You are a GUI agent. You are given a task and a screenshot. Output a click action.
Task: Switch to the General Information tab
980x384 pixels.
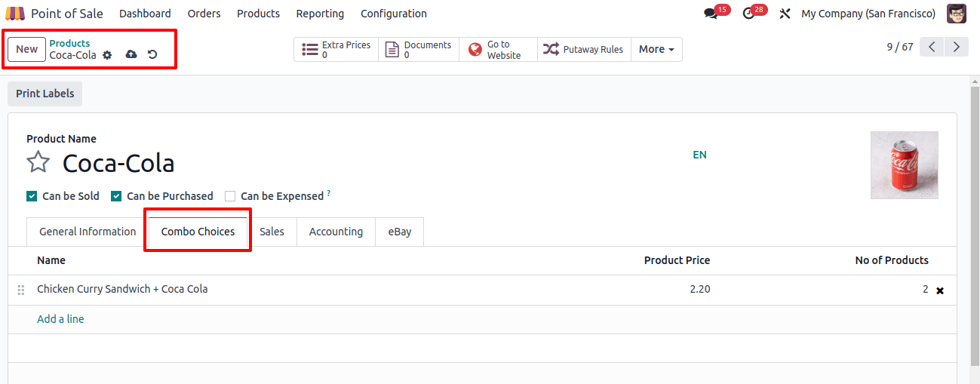point(88,232)
